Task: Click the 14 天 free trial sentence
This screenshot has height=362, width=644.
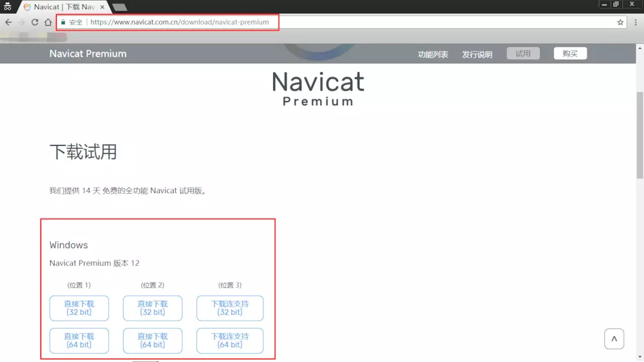Action: pos(128,191)
